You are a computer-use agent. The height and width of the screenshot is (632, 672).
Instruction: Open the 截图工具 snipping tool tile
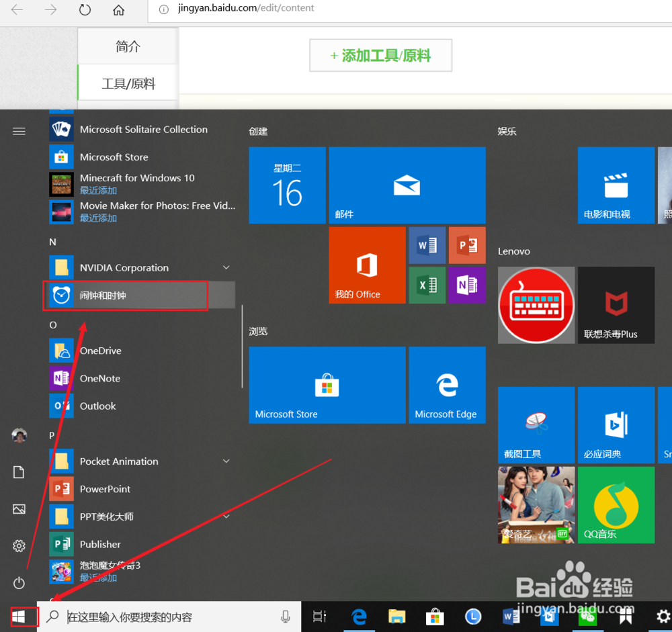click(536, 425)
